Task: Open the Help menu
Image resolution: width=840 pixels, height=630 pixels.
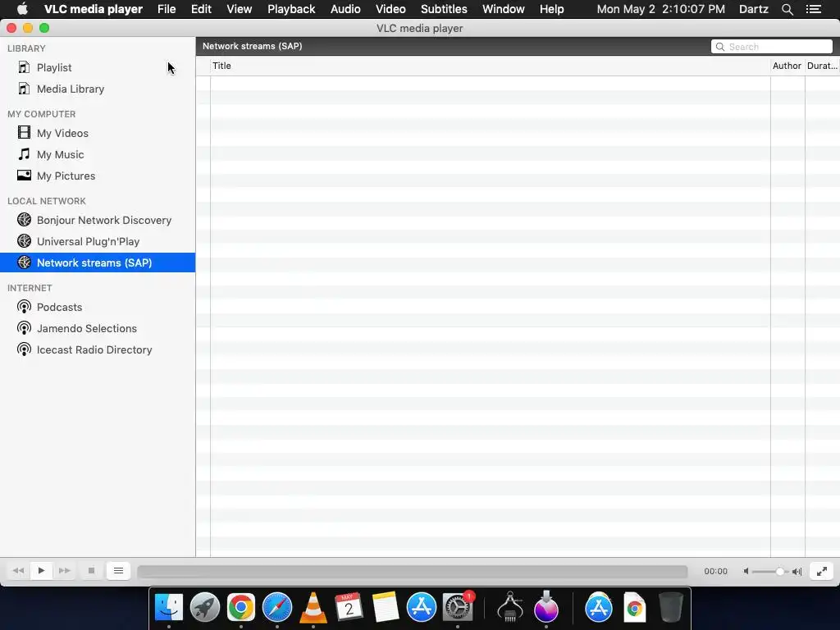Action: (552, 9)
